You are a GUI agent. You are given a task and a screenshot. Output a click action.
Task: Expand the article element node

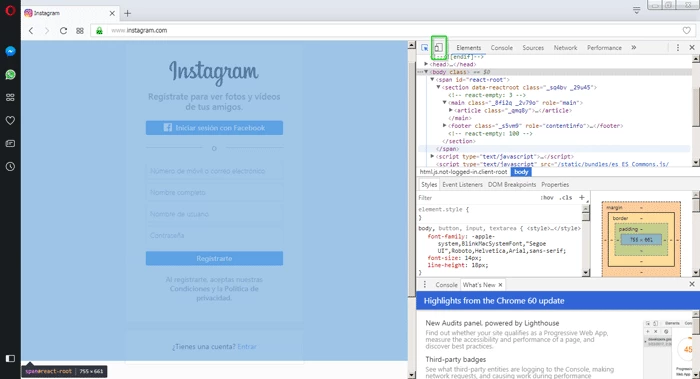pos(451,110)
